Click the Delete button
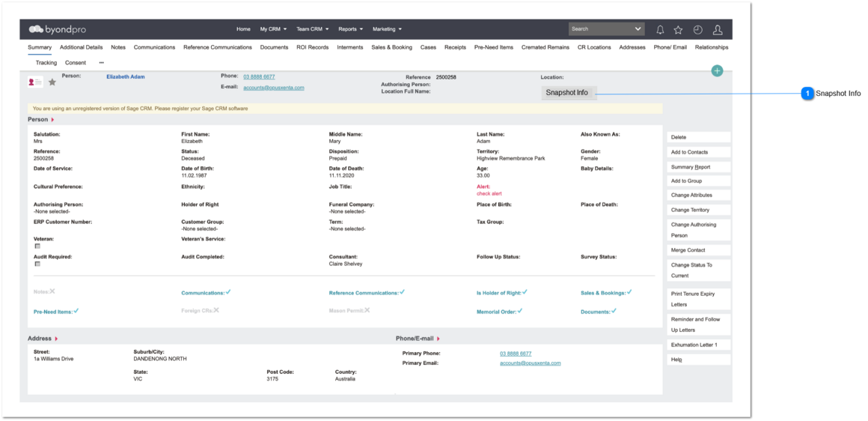Viewport: 868px width, 421px height. click(x=699, y=137)
